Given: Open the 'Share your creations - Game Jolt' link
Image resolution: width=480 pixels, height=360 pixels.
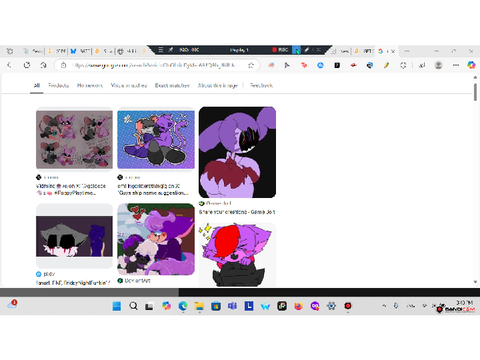Looking at the screenshot, I should [237, 212].
